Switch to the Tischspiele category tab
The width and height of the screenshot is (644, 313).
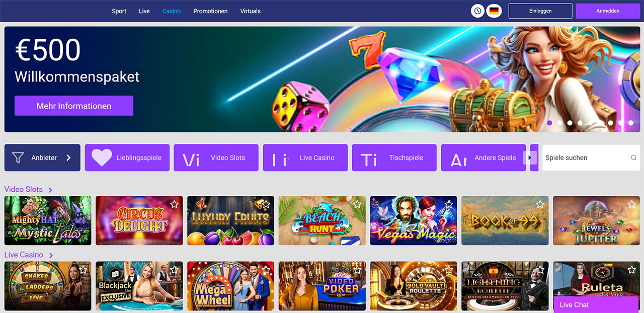click(394, 158)
